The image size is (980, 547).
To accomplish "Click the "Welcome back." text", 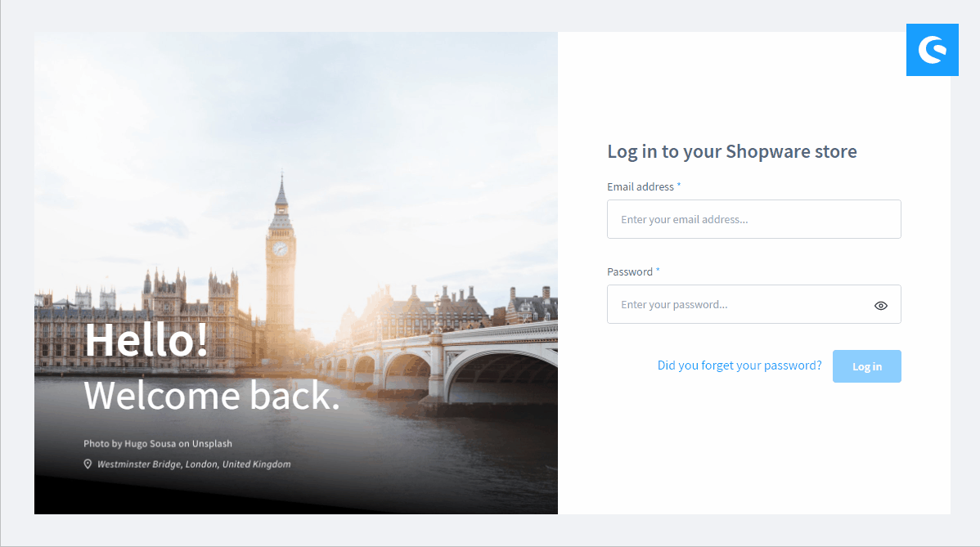I will 212,395.
